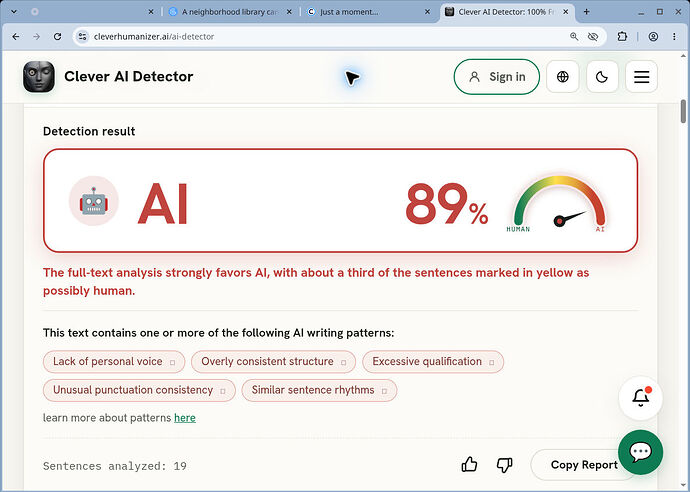Open the browser profile icon
Screen dimensions: 690x492
(653, 37)
